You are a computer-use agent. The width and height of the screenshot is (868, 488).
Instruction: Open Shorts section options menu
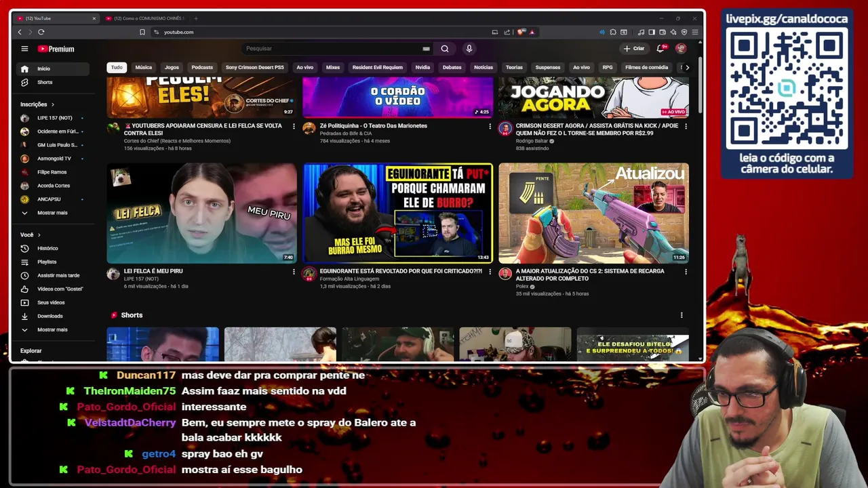tap(682, 315)
